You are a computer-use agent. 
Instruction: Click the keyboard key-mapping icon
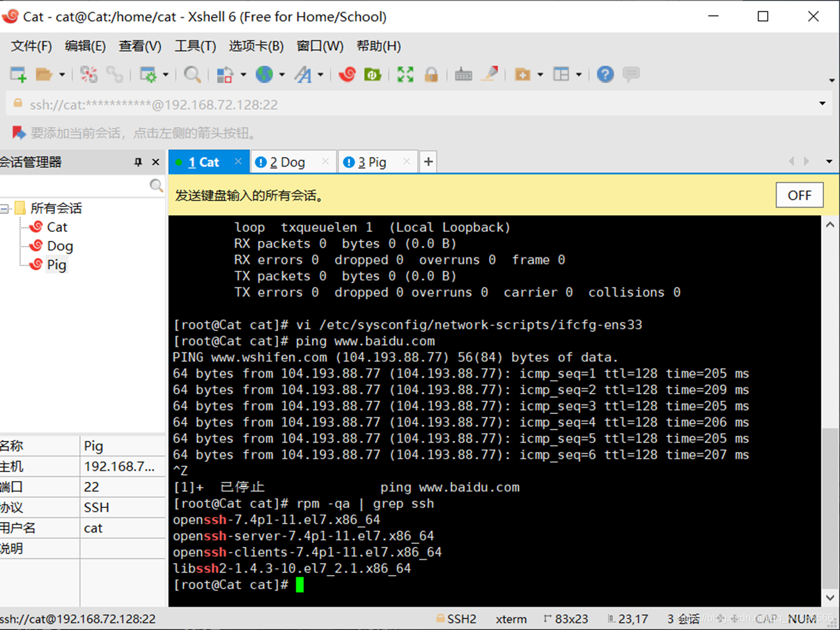click(463, 75)
